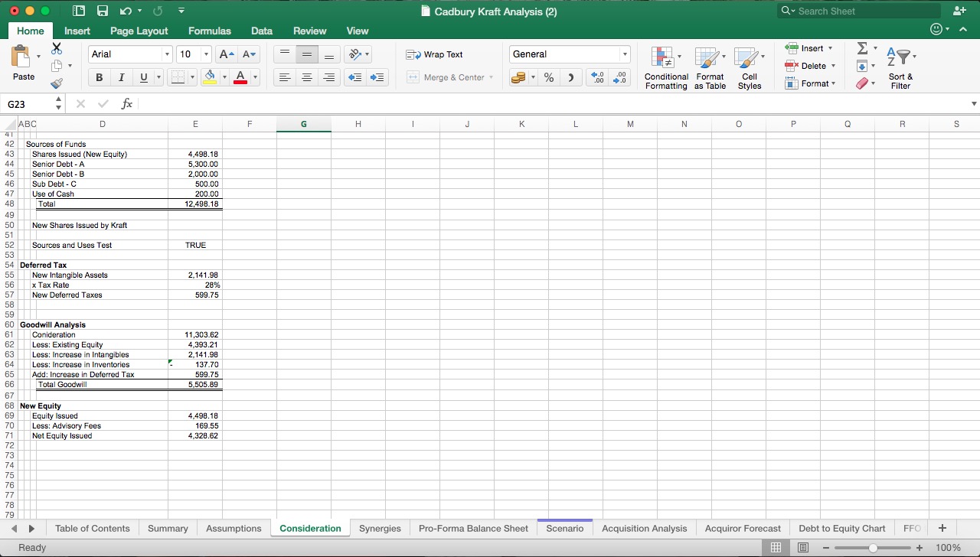Screen dimensions: 980x557
Task: Apply the red font color A
Action: [x=240, y=77]
